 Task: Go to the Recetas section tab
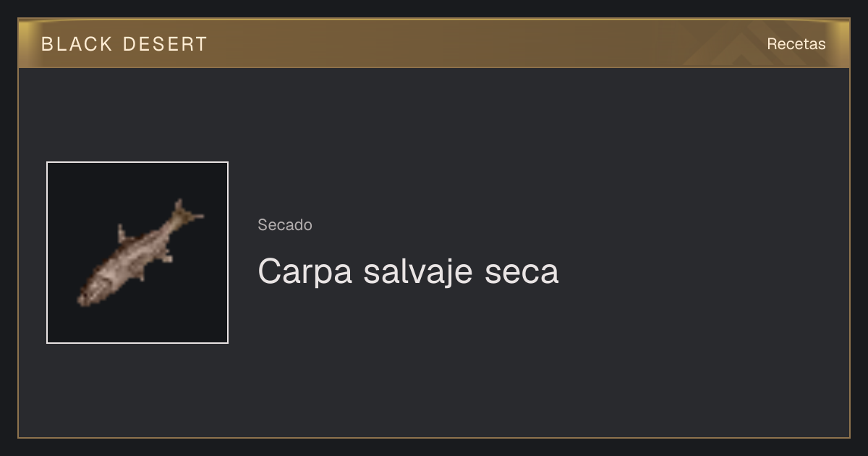pyautogui.click(x=796, y=44)
